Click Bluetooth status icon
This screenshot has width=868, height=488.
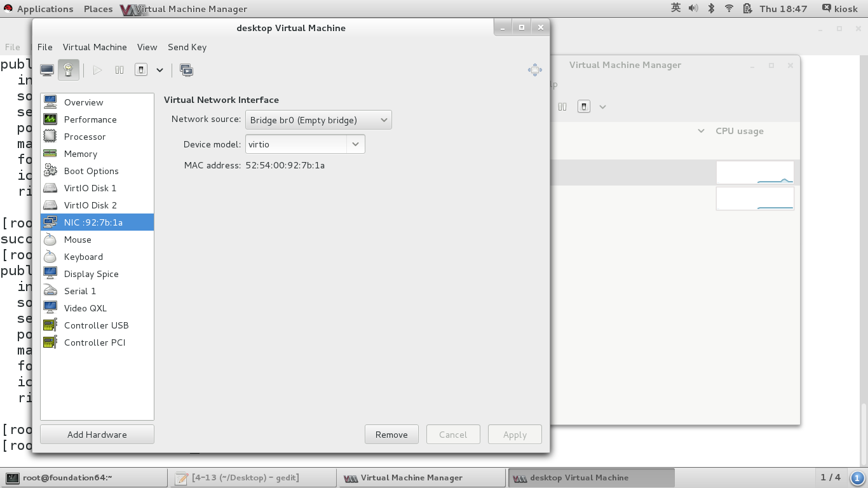(x=711, y=8)
